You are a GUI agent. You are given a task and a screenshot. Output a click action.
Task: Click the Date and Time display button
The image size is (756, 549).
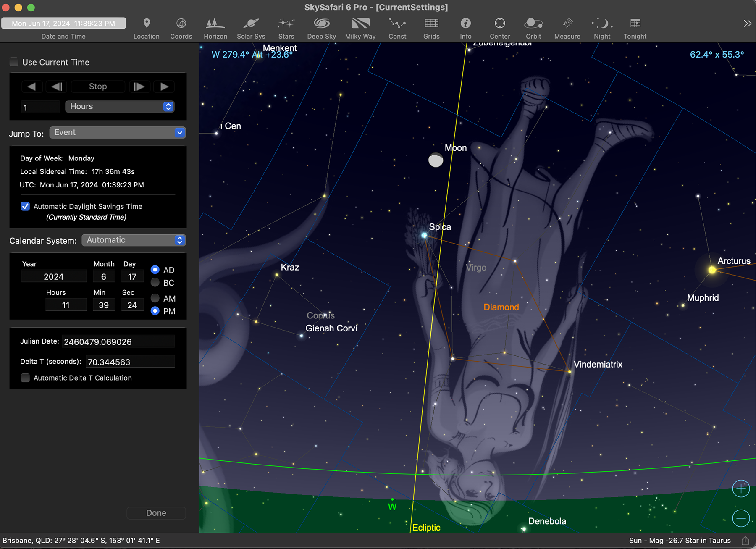tap(63, 23)
